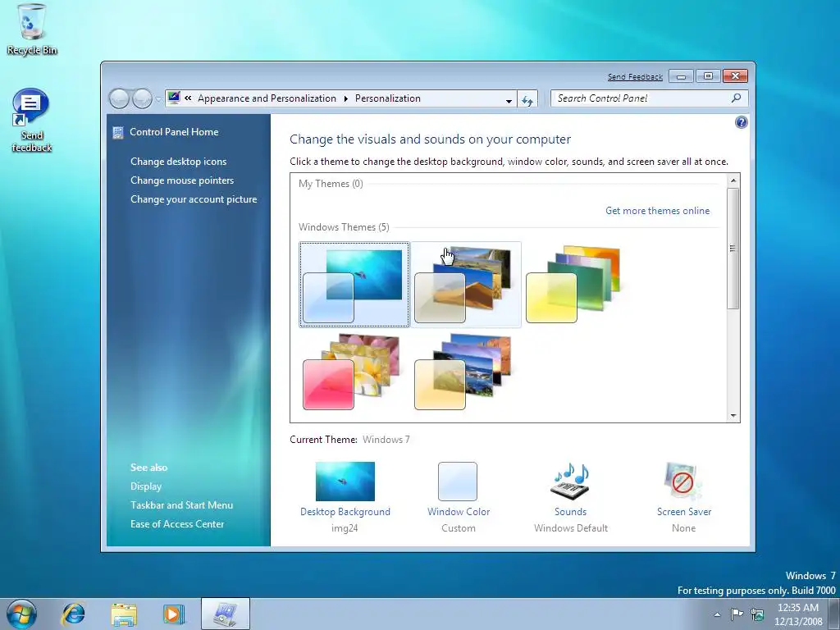The height and width of the screenshot is (630, 840).
Task: Open the Screen Saver icon
Action: pyautogui.click(x=683, y=481)
